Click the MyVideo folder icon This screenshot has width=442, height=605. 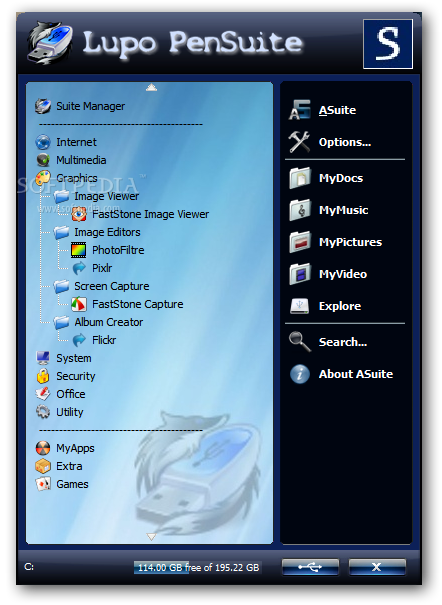tap(300, 274)
